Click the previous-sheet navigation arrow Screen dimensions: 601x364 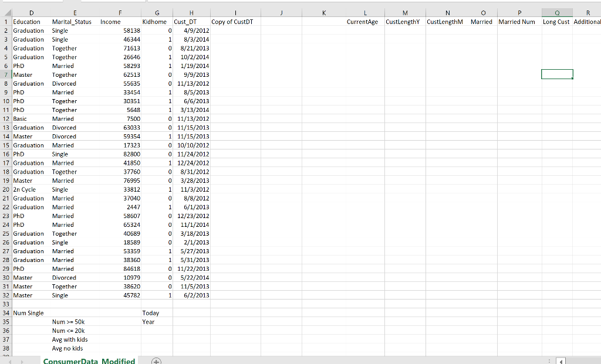pos(11,360)
